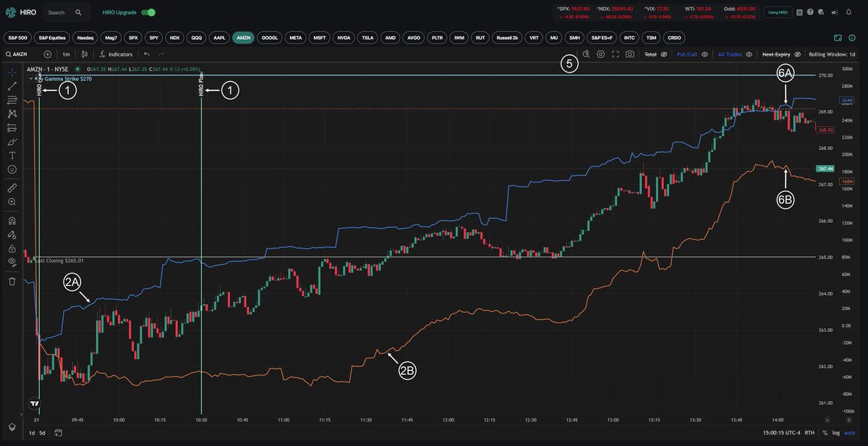This screenshot has width=868, height=446.
Task: Toggle the picture layout icon above chart
Action: [x=838, y=37]
